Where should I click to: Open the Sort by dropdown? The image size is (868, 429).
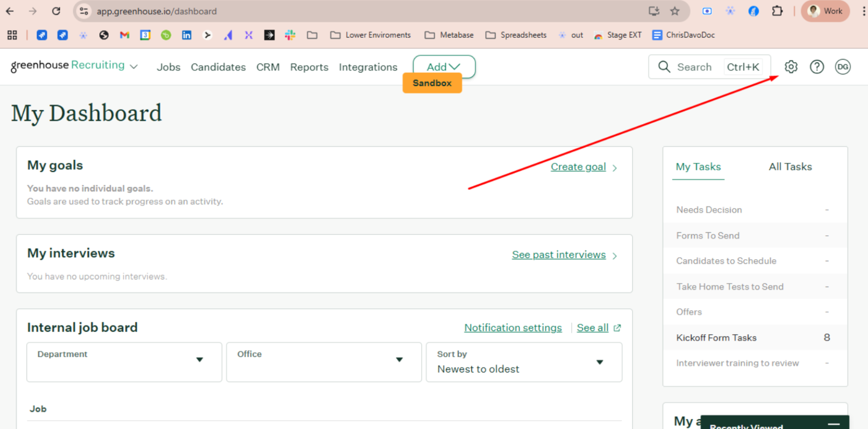tap(524, 362)
